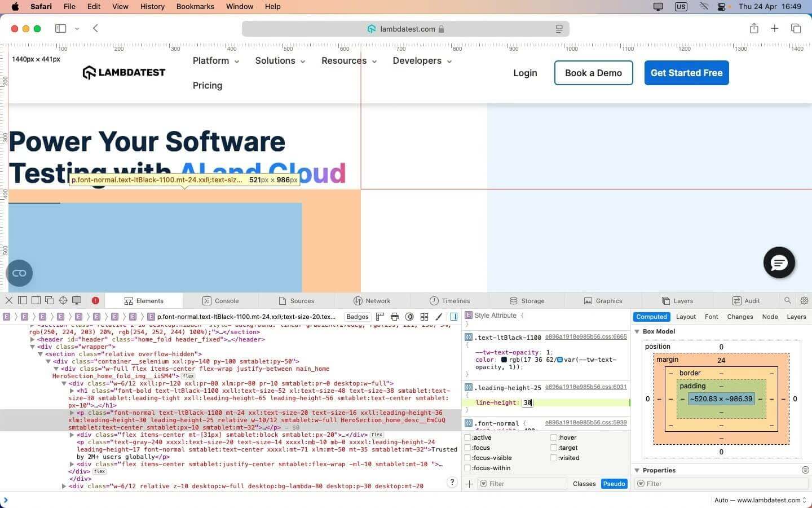Viewport: 812px width, 508px height.
Task: Toggle the paint flashing brush icon
Action: coord(439,317)
